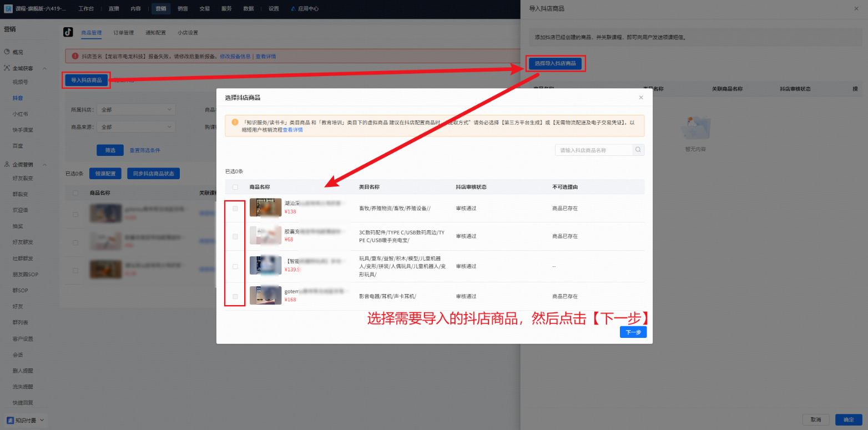Open the 数据 menu in the top navigation

[x=248, y=8]
